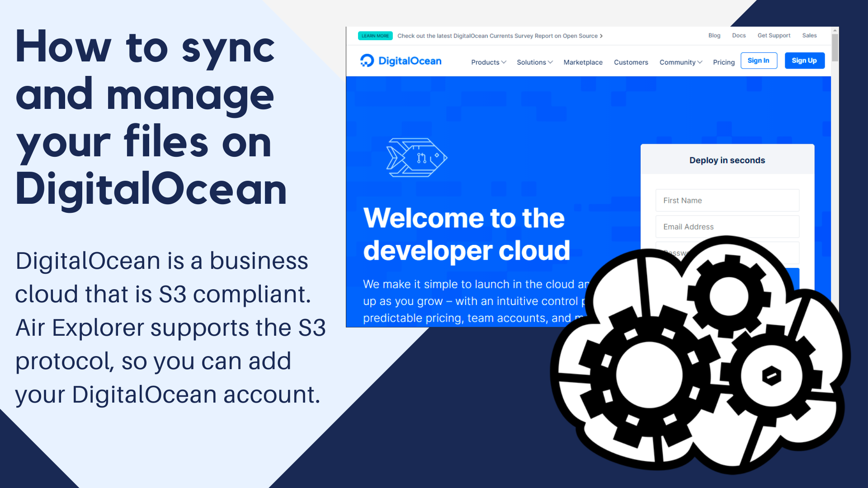Screen dimensions: 868x488
Task: Open the Get Support page
Action: tap(774, 35)
